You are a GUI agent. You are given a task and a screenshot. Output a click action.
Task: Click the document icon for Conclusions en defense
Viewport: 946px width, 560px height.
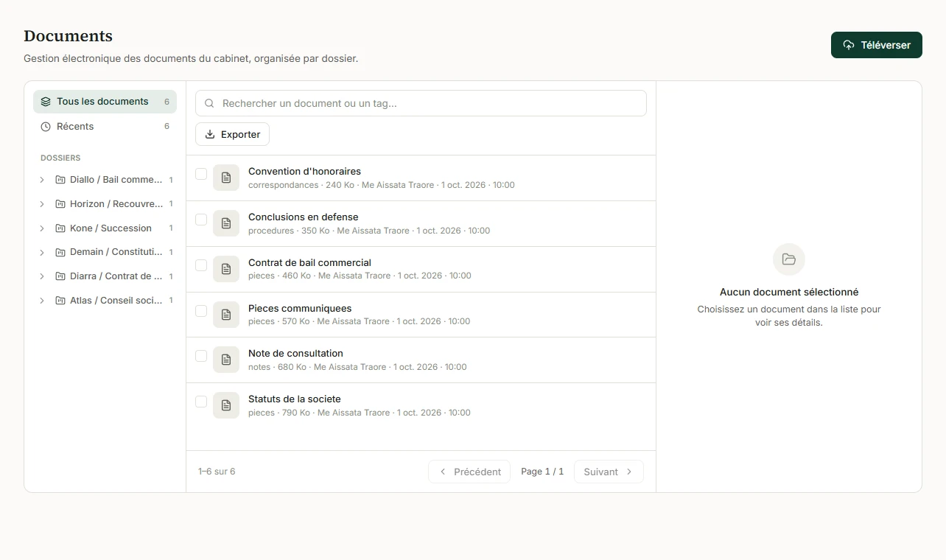click(x=226, y=223)
